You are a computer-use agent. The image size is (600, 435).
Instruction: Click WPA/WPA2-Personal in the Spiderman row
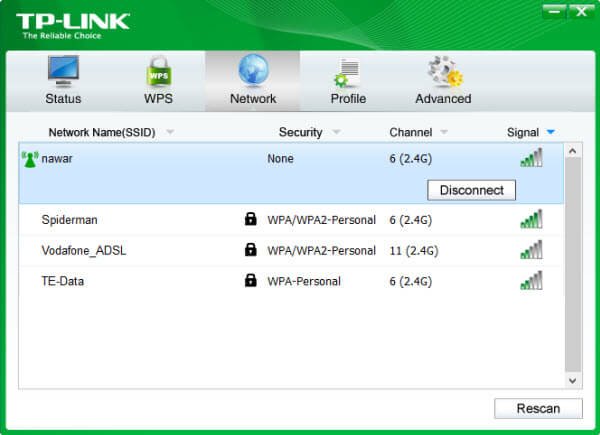click(321, 220)
